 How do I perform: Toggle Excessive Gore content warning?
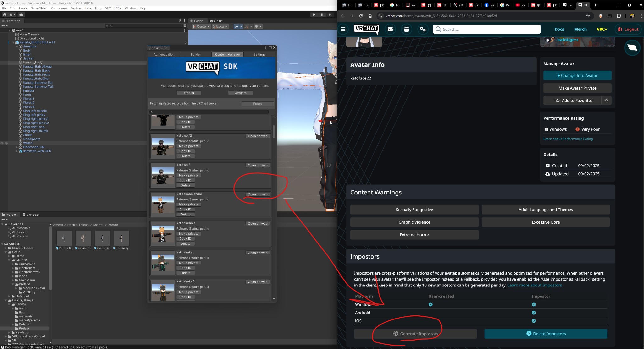pos(546,222)
